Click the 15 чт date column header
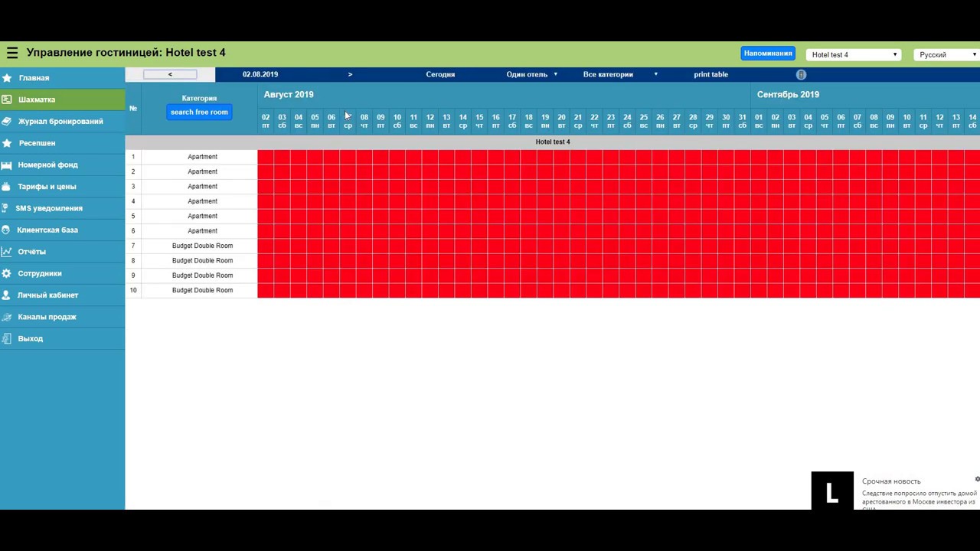The height and width of the screenshot is (551, 980). click(479, 121)
